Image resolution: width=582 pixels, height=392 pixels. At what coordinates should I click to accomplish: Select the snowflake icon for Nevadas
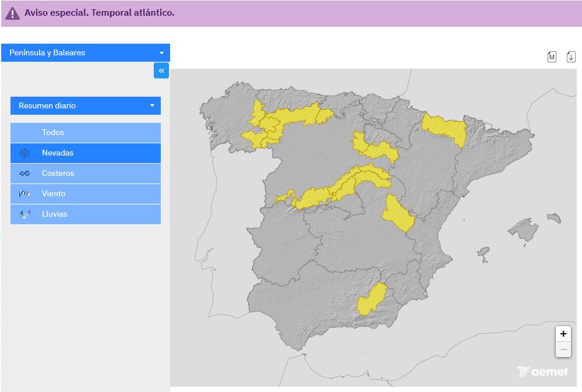coord(24,153)
